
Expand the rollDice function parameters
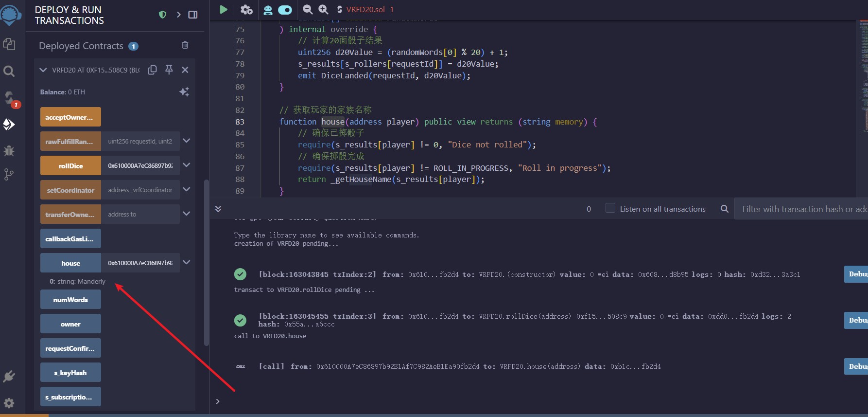point(186,165)
